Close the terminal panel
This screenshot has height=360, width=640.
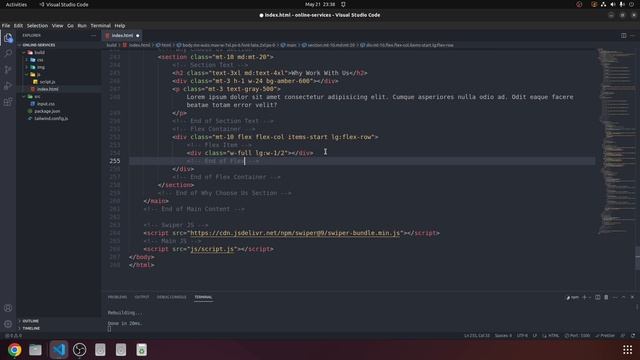(x=632, y=297)
